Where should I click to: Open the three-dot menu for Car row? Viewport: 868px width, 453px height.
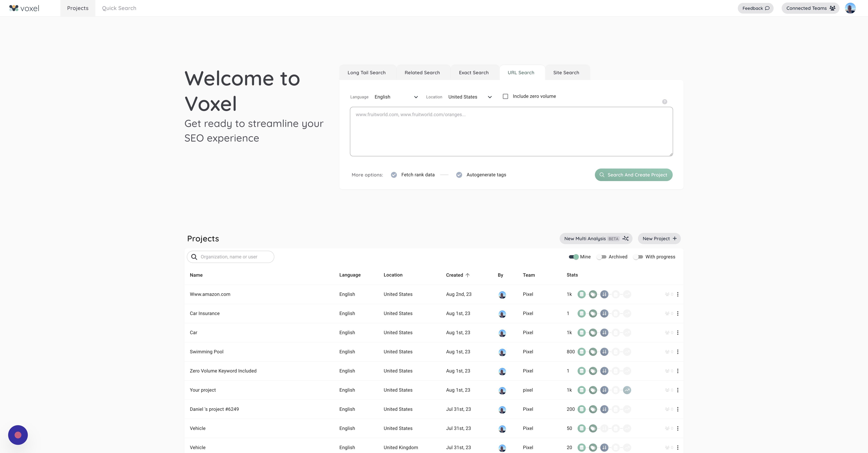tap(678, 333)
